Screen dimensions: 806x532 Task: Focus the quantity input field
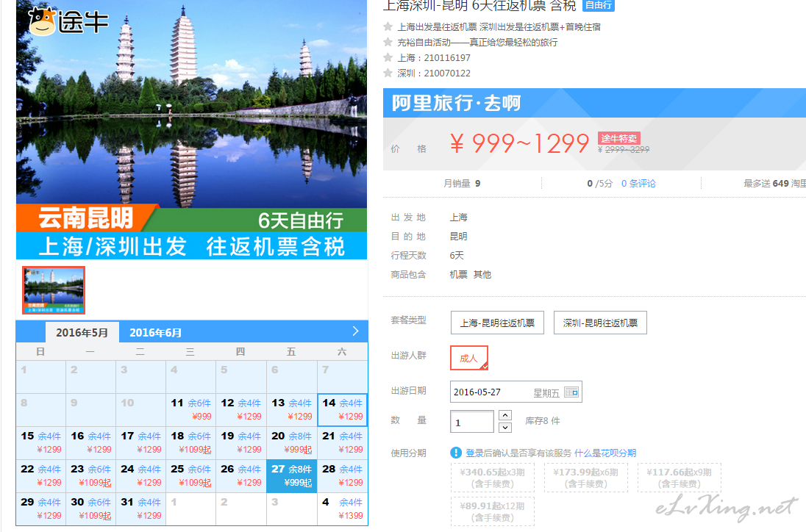click(x=472, y=422)
